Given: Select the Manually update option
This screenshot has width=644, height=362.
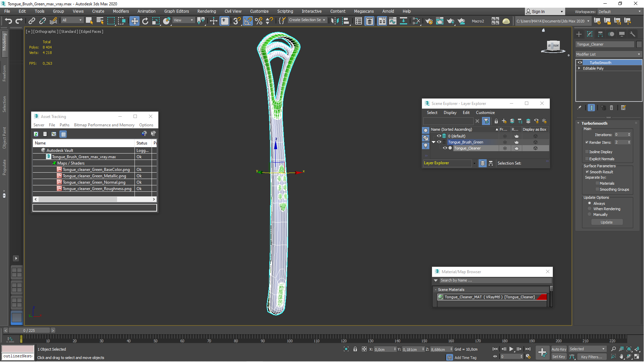Looking at the screenshot, I should coord(589,214).
